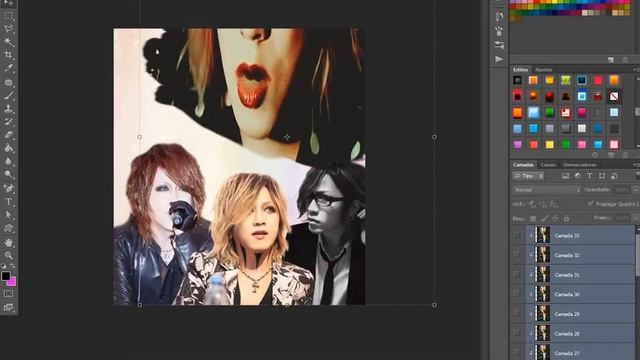640x360 pixels.
Task: Click the Camada 32 layer thumbnail
Action: [x=542, y=255]
